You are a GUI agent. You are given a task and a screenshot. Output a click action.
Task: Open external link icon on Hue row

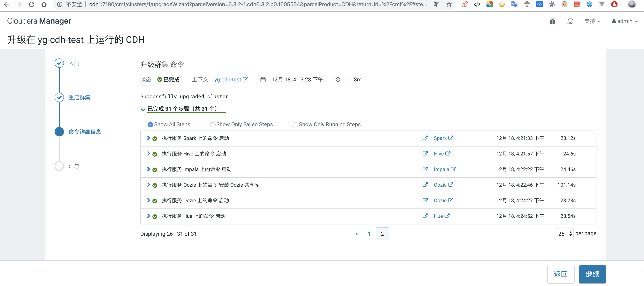click(425, 216)
